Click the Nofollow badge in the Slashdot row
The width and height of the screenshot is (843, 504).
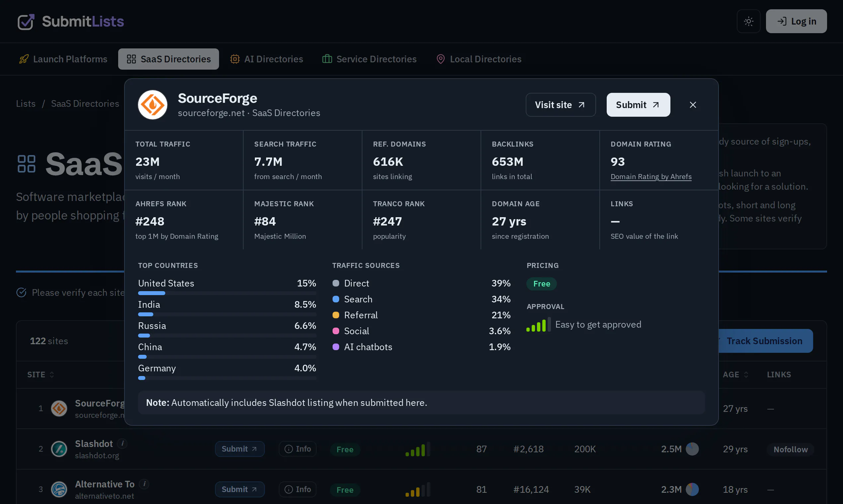tap(790, 449)
